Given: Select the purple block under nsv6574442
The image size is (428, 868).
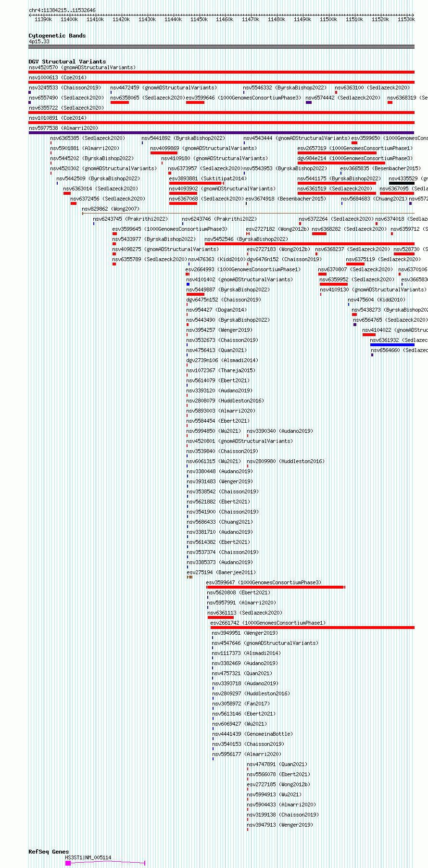Looking at the screenshot, I should coord(309,102).
